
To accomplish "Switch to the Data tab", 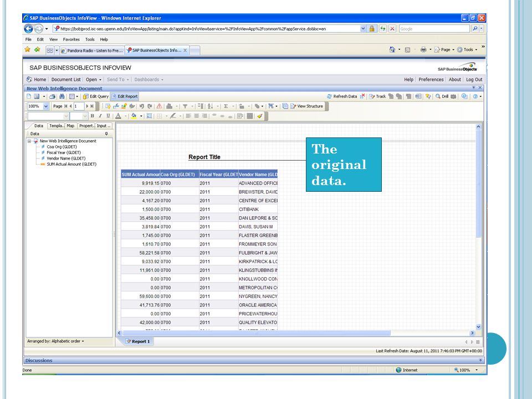I will tap(39, 126).
